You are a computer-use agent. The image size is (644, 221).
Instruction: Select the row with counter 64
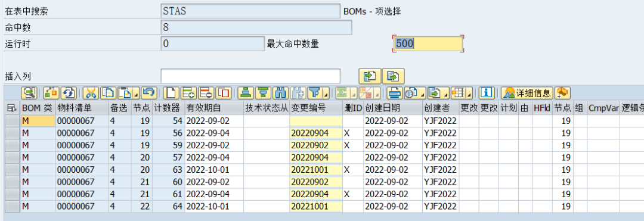(x=13, y=206)
